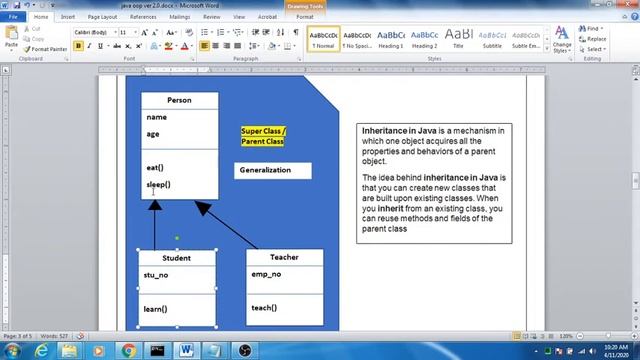Minimize the ribbon with the caret button
This screenshot has height=360, width=640.
624,17
